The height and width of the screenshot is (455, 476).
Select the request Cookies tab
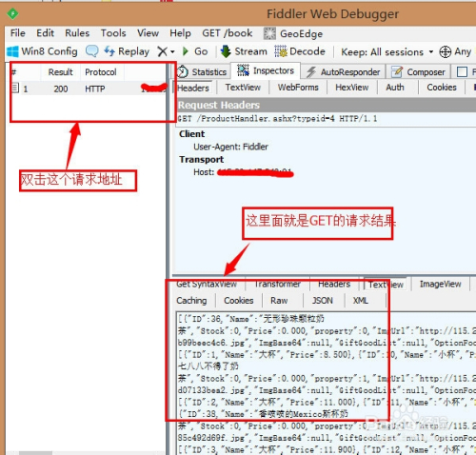(x=442, y=88)
